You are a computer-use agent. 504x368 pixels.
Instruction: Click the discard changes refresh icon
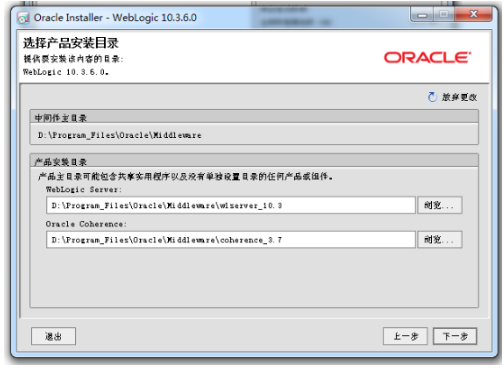432,97
